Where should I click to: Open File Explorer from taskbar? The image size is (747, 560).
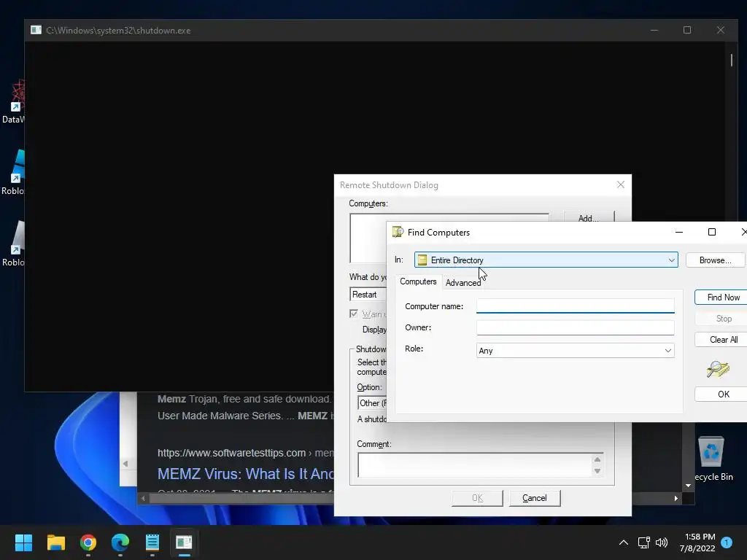tap(55, 542)
